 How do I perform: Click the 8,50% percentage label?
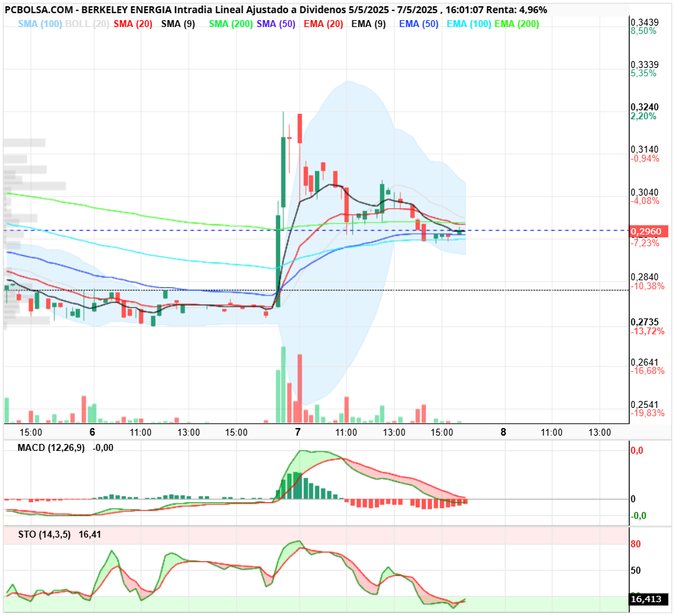644,31
